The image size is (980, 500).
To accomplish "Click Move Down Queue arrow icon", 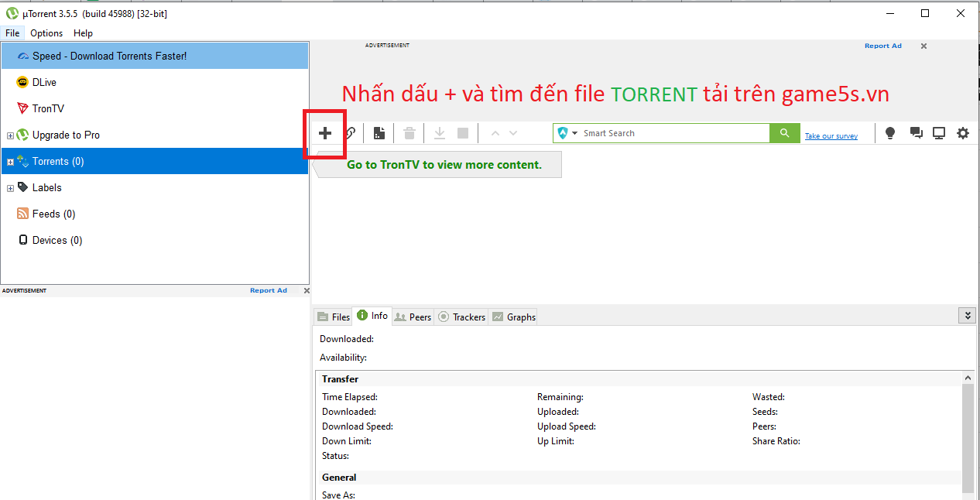I will 513,133.
